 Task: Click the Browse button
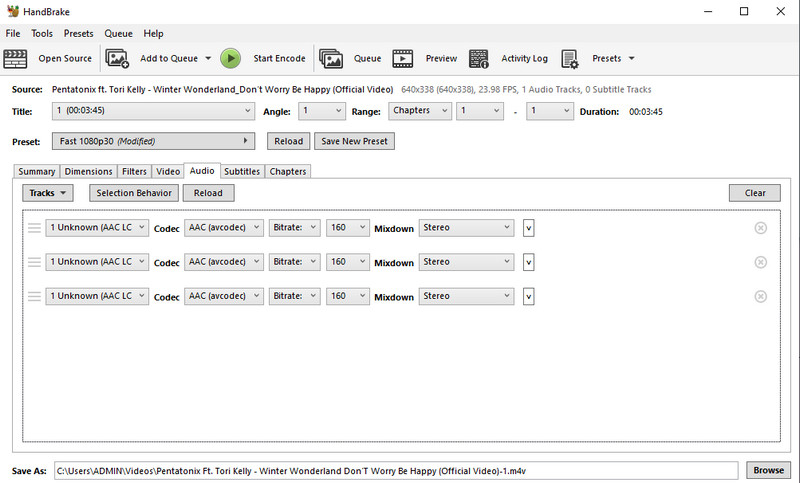point(768,470)
